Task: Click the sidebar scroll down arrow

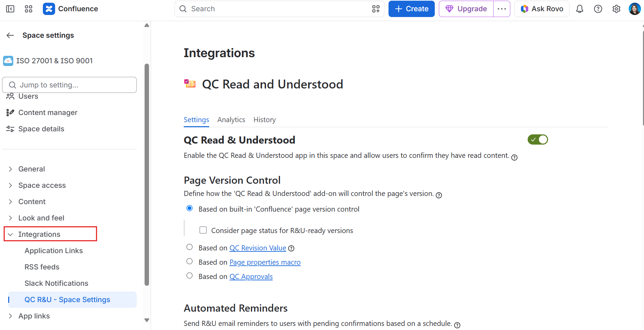Action: click(147, 320)
